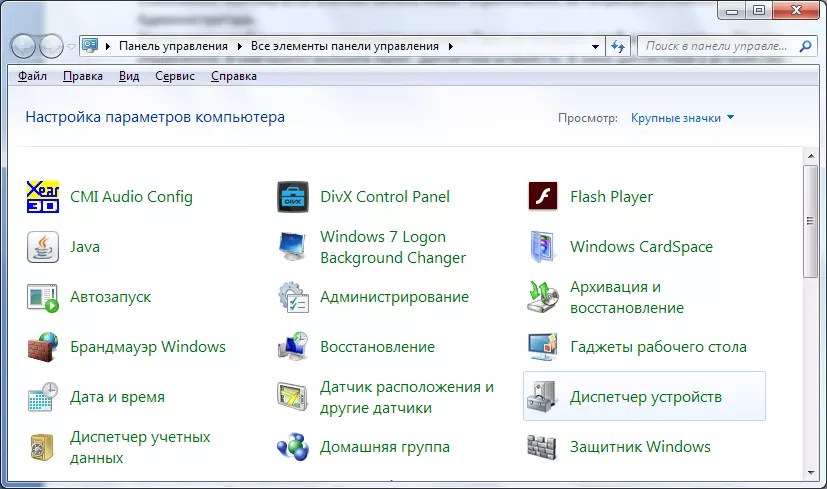Viewport: 827px width, 489px height.
Task: Open the Диспетчер устройств link
Action: (x=645, y=397)
